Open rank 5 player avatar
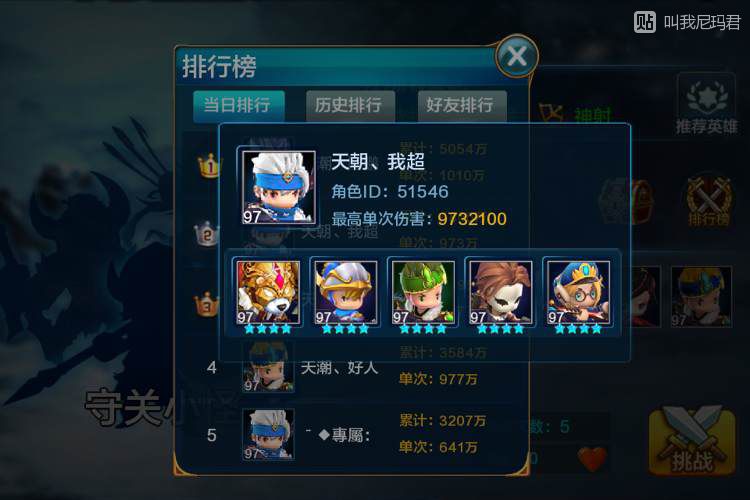The image size is (750, 500). [x=268, y=435]
